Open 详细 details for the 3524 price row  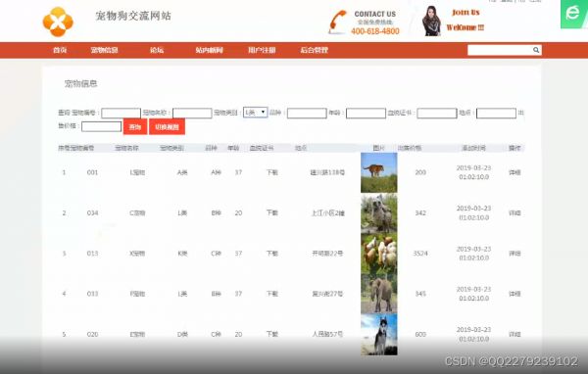coord(514,254)
